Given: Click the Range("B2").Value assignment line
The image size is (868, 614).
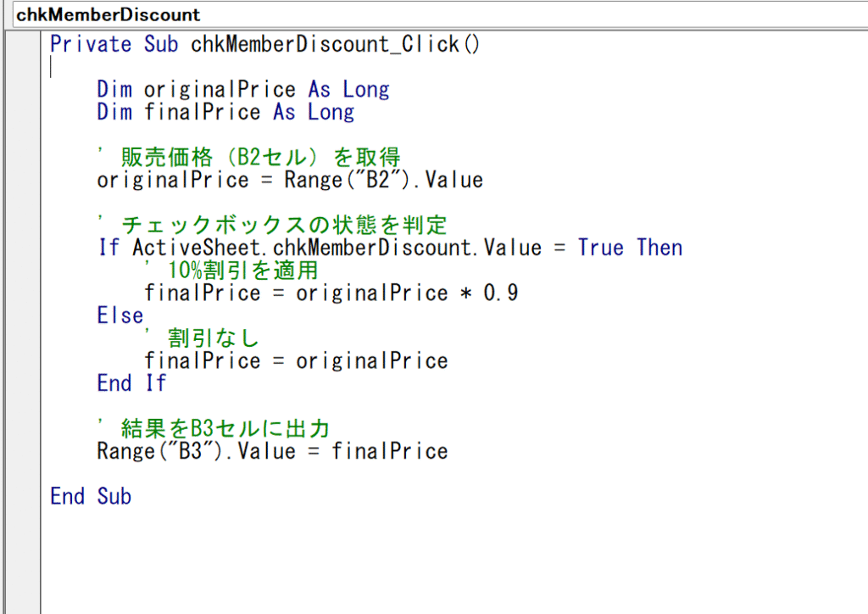Looking at the screenshot, I should coord(289,181).
